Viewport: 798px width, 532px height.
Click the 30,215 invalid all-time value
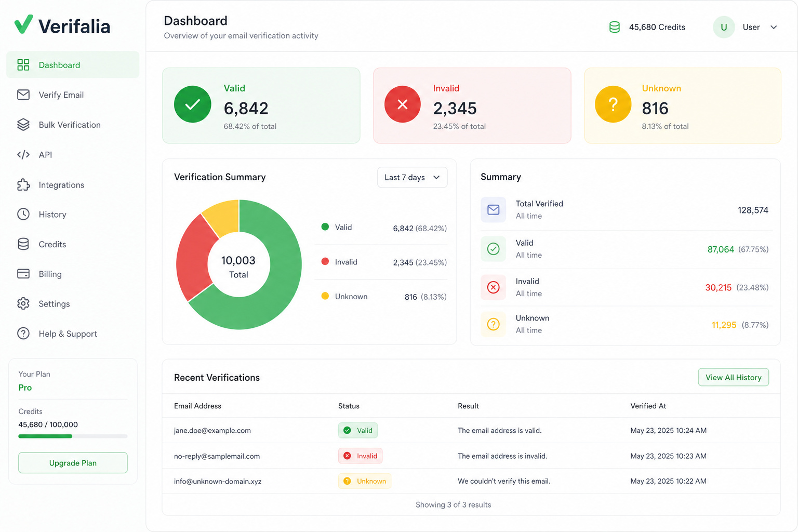coord(718,287)
